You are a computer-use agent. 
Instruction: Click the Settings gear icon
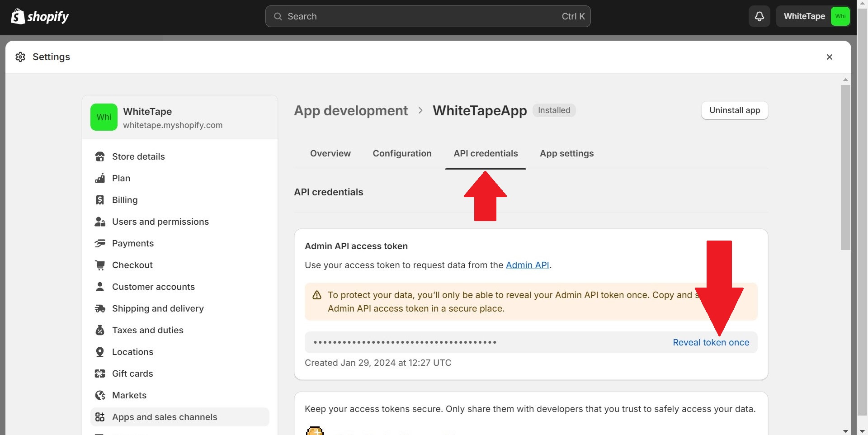click(x=20, y=57)
